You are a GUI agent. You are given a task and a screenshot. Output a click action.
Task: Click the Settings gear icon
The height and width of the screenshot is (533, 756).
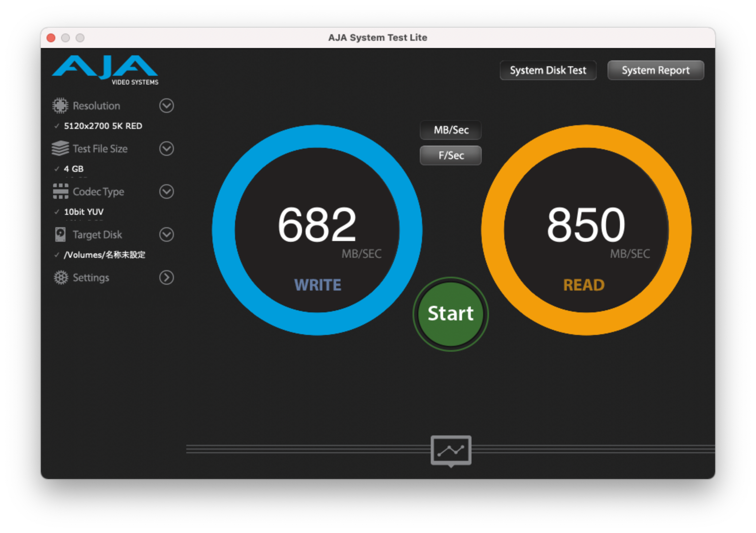click(61, 277)
